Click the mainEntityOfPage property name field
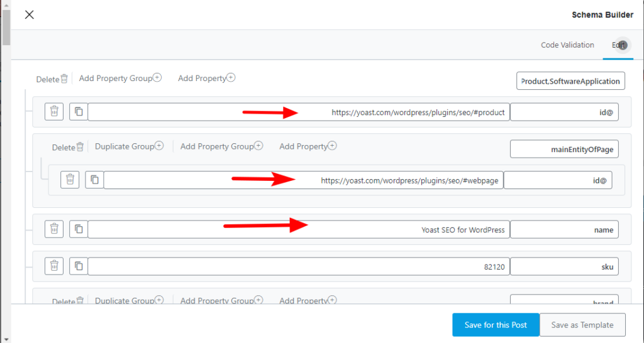 [564, 149]
